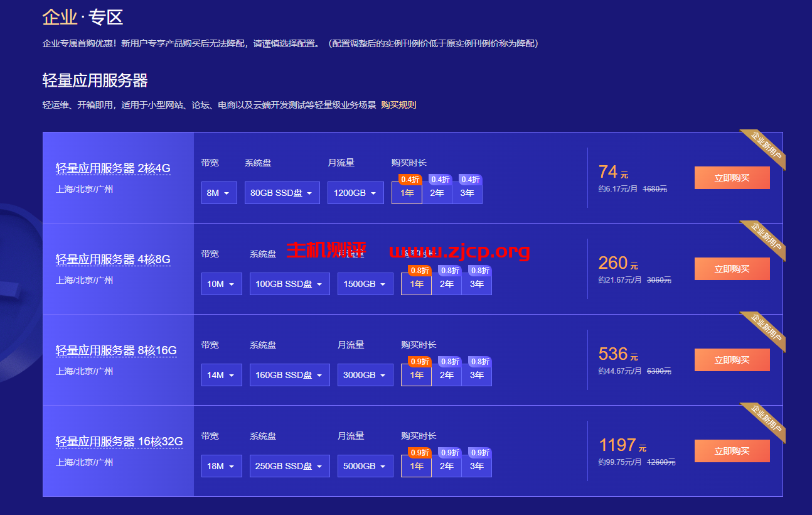Click the 约6.17元/月 monthly price
This screenshot has height=515, width=812.
click(x=618, y=188)
